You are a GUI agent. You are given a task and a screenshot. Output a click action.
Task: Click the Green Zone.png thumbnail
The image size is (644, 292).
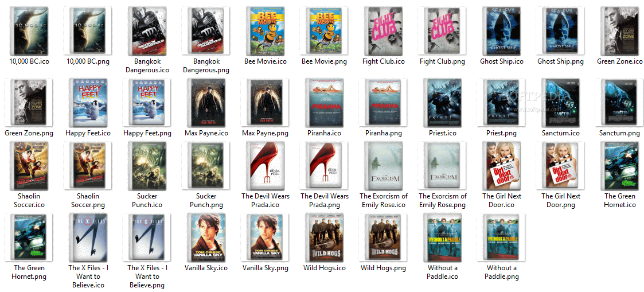[x=28, y=103]
